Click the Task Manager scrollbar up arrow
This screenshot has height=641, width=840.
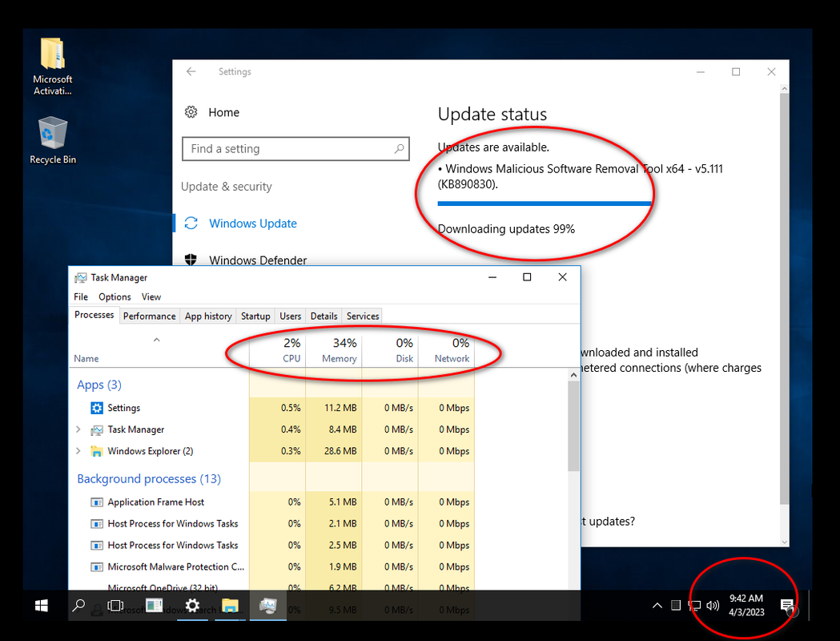tap(573, 375)
